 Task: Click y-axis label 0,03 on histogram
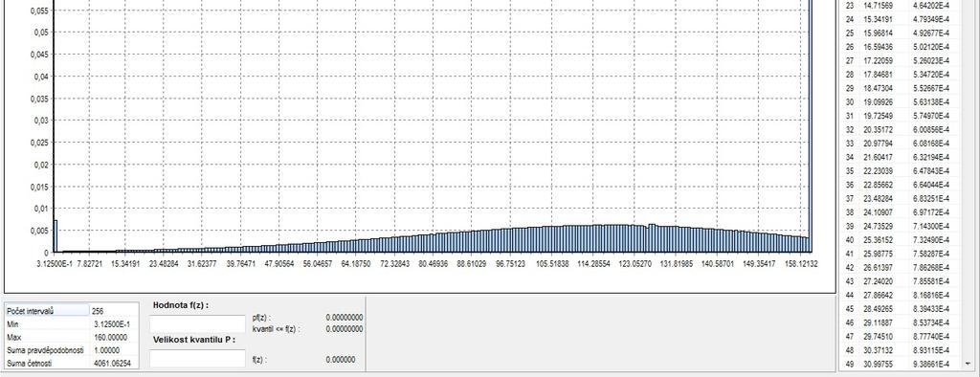click(40, 121)
